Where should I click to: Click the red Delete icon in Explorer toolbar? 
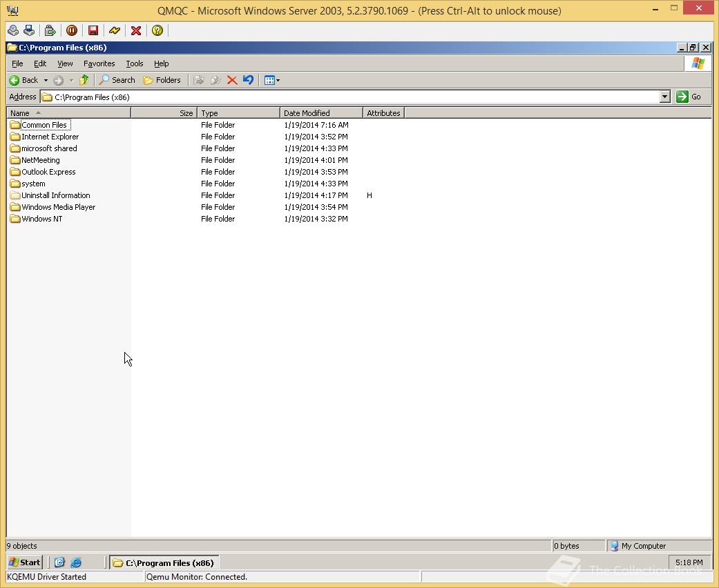coord(232,80)
